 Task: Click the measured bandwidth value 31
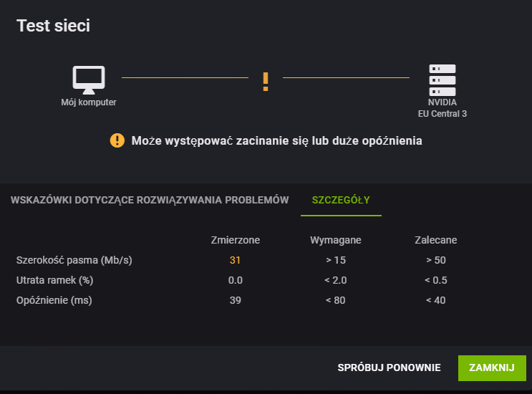pyautogui.click(x=235, y=260)
